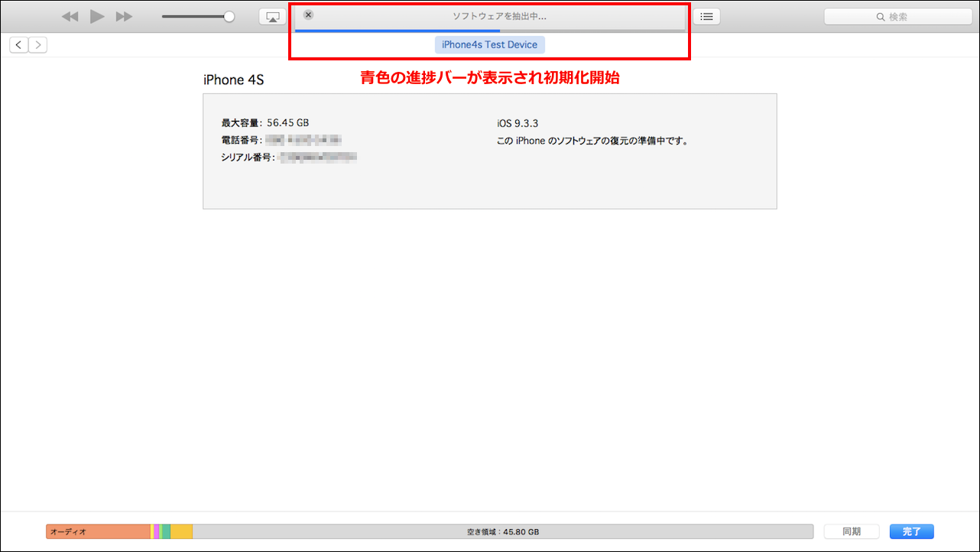
Task: Click the 空き領域 45.80 GB free space bar
Action: 503,531
